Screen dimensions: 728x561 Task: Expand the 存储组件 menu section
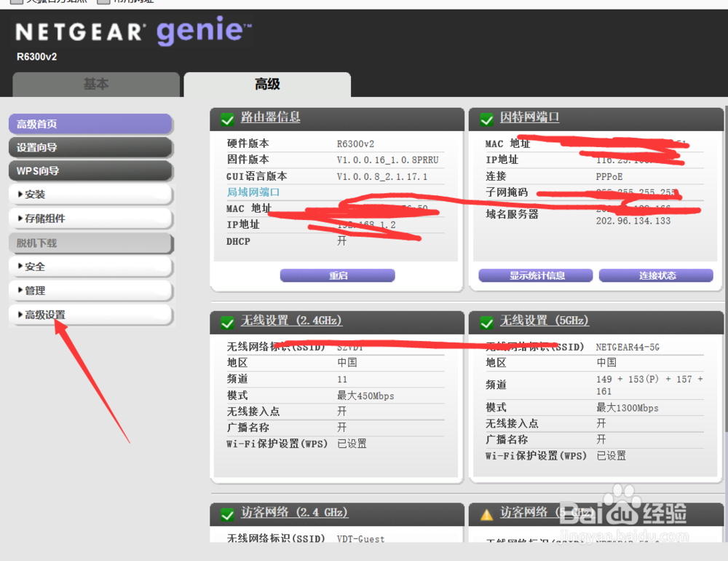tap(90, 219)
